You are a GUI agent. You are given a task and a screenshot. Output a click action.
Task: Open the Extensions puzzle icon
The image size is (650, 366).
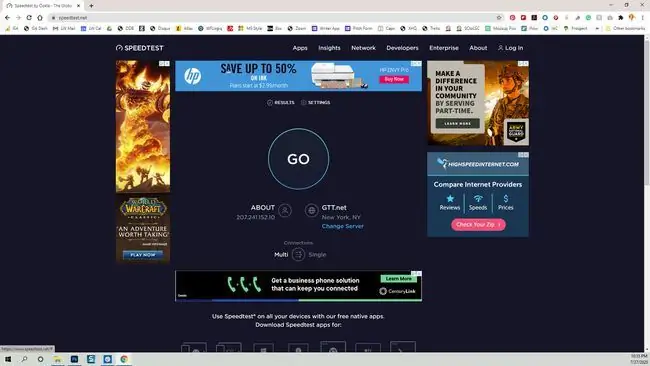[x=621, y=17]
